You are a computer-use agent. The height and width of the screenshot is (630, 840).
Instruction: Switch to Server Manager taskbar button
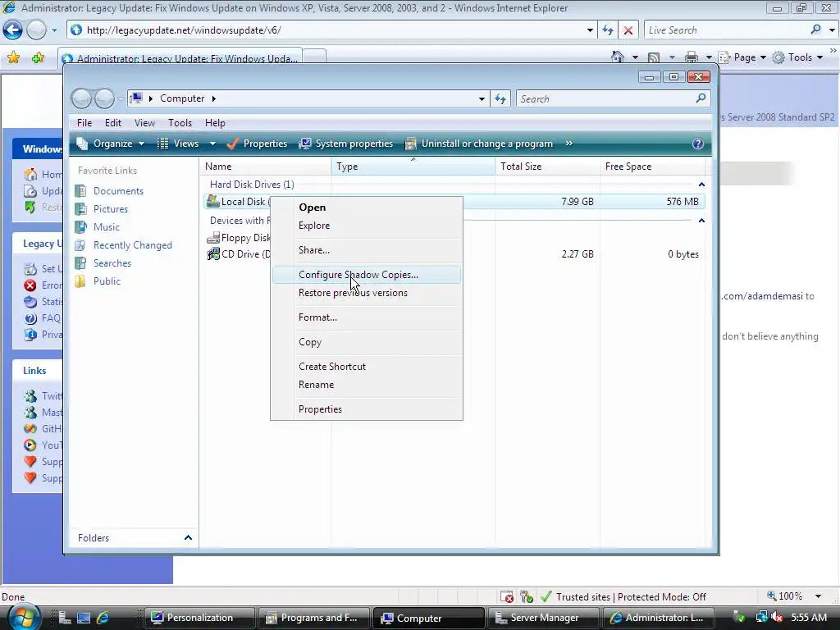point(543,618)
